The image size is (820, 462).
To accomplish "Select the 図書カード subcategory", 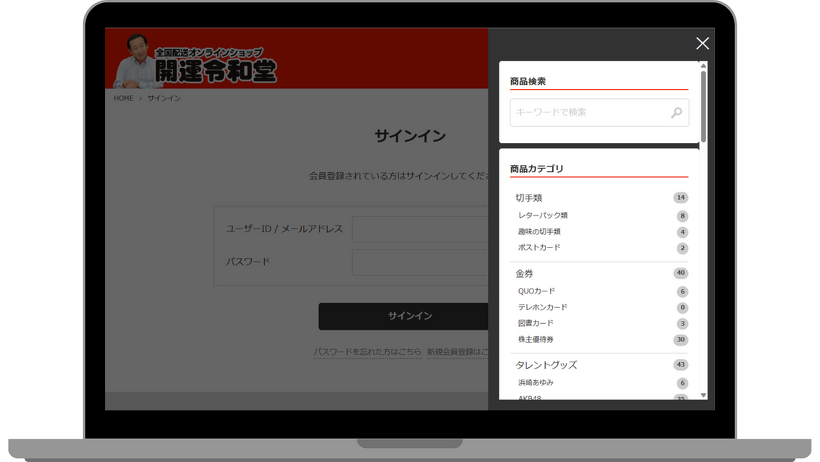I will (535, 323).
